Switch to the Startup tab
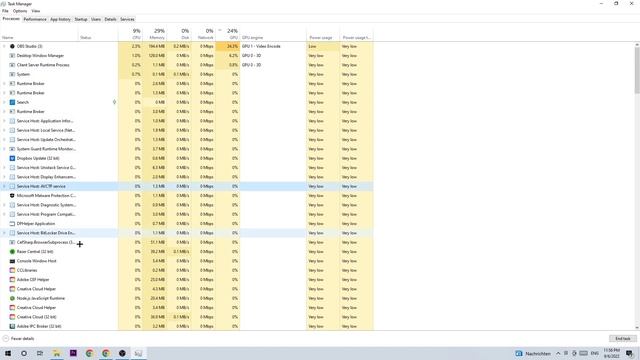 81,19
